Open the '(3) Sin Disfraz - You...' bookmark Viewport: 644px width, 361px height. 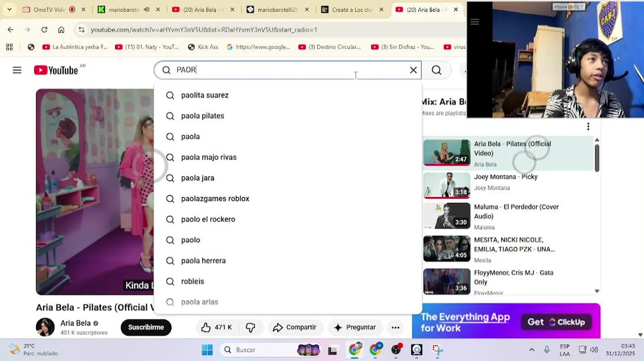[402, 47]
